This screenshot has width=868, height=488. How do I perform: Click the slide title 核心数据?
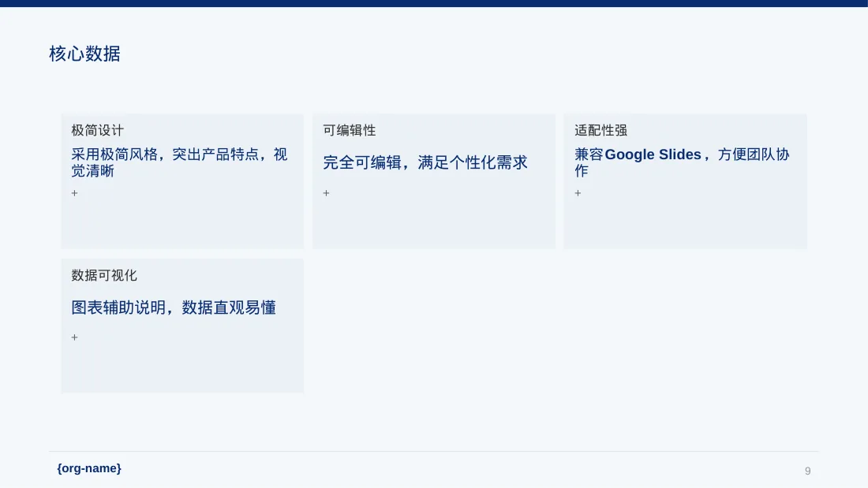coord(84,54)
